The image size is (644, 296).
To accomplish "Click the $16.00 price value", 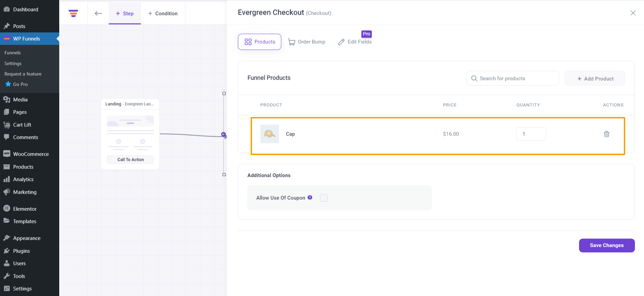I will click(451, 134).
